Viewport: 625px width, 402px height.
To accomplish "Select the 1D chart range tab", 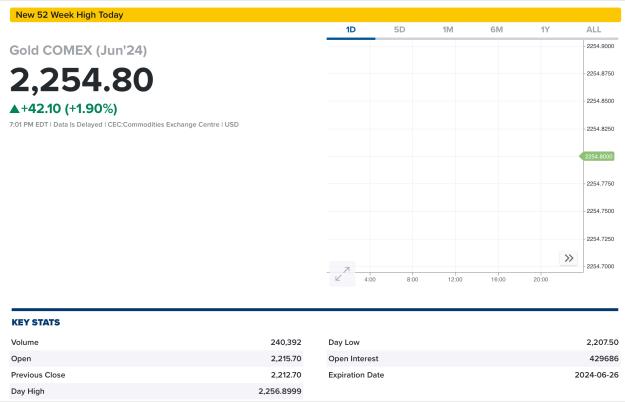I will 351,29.
